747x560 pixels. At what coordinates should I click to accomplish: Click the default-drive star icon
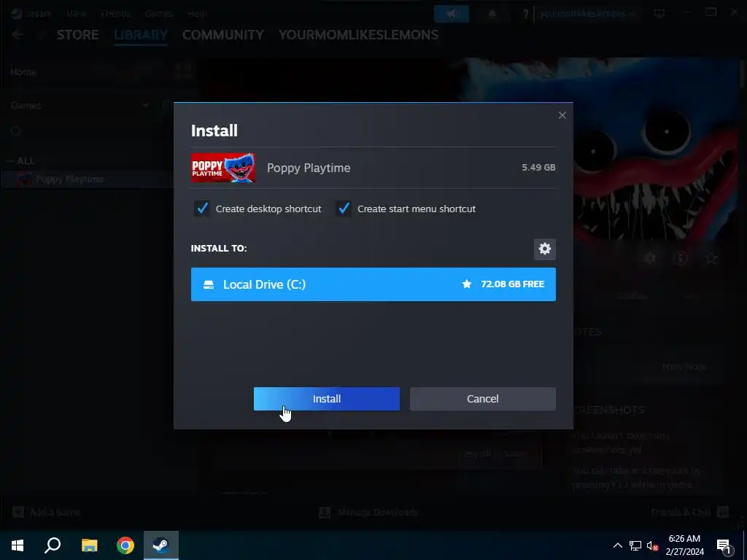(467, 284)
